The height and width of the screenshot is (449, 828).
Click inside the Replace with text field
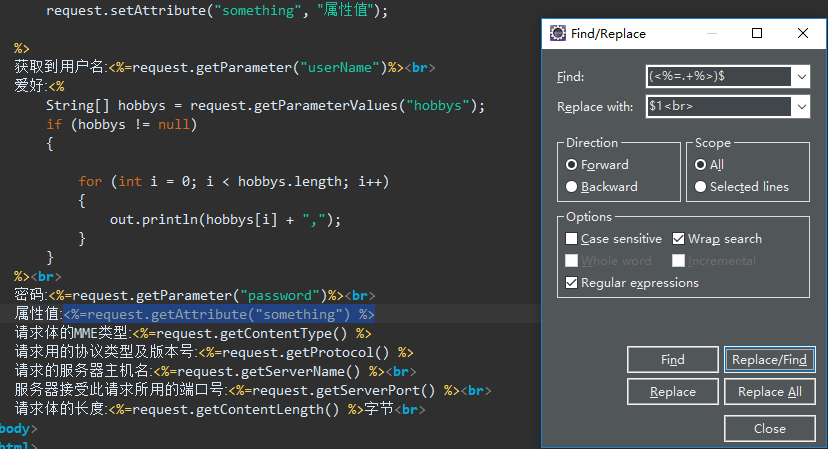(719, 107)
